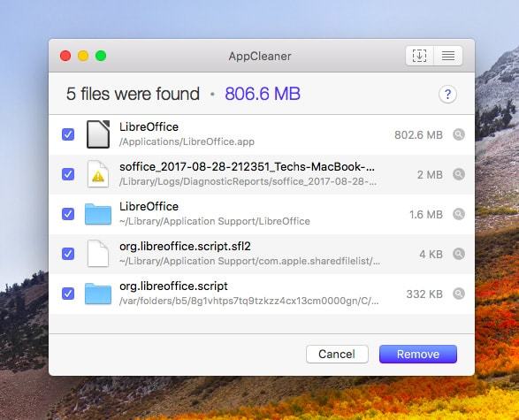The width and height of the screenshot is (519, 420).
Task: Reveal LibreOffice.app in Finder via magnifier
Action: 459,134
